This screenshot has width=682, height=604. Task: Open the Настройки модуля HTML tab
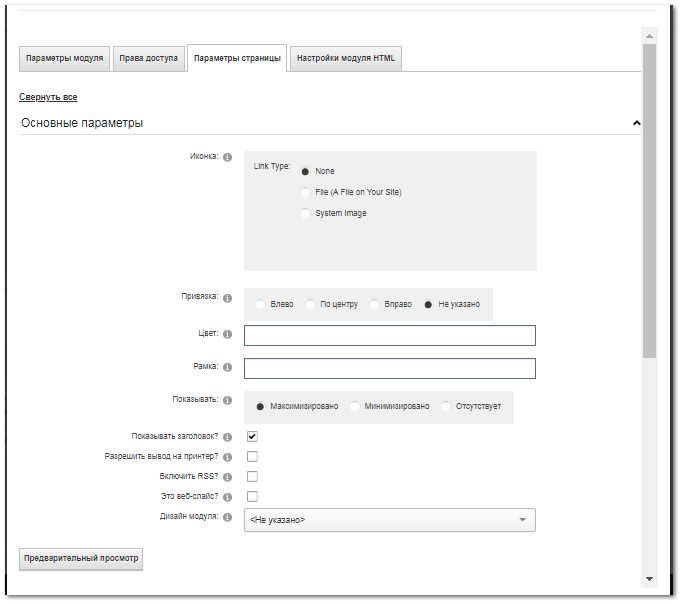pos(346,58)
